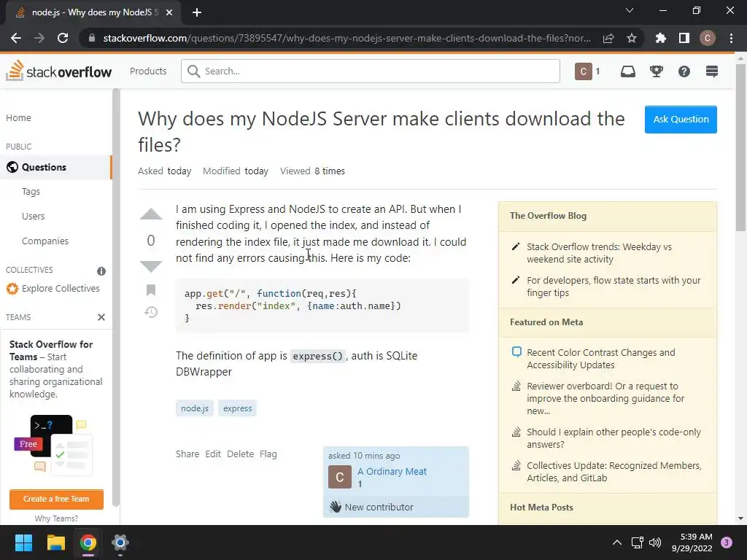This screenshot has width=747, height=560.
Task: Go back in browser
Action: [x=16, y=38]
